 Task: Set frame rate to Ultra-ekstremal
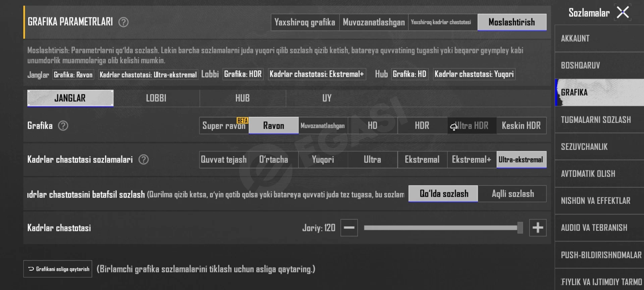click(522, 159)
